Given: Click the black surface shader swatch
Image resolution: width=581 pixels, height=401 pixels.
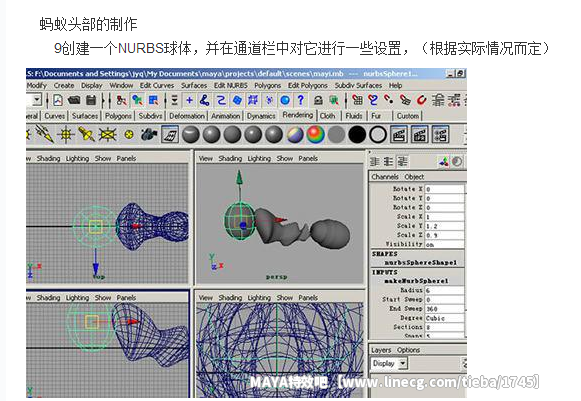Looking at the screenshot, I should [x=357, y=135].
